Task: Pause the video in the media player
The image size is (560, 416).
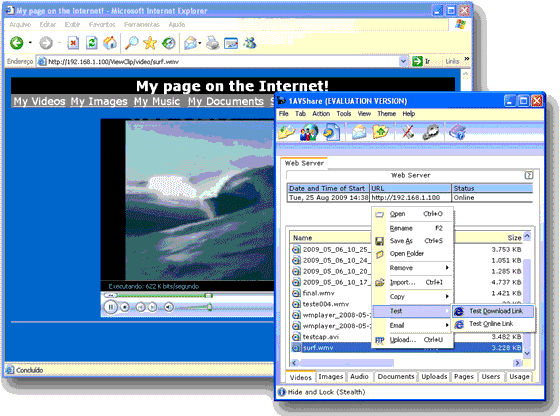Action: coord(110,307)
